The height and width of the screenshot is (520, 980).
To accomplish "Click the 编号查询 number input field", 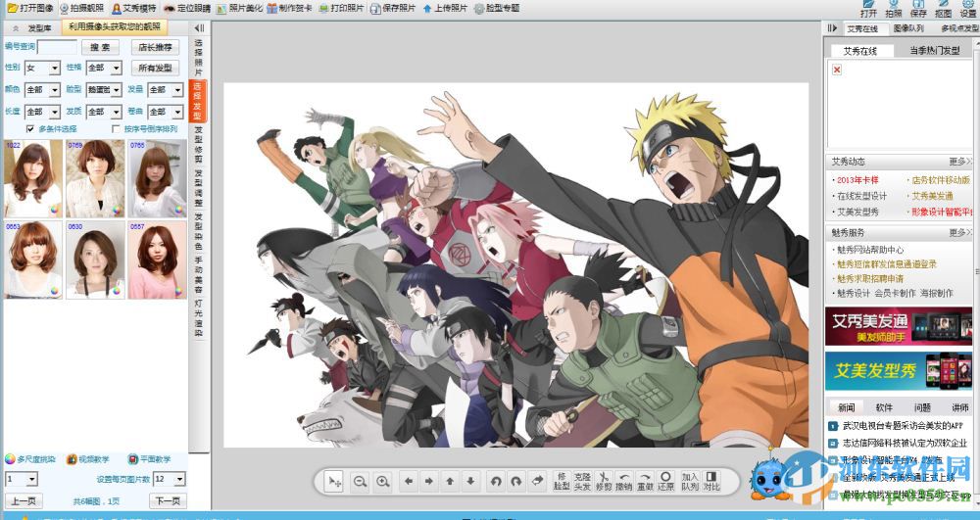I will click(x=57, y=47).
